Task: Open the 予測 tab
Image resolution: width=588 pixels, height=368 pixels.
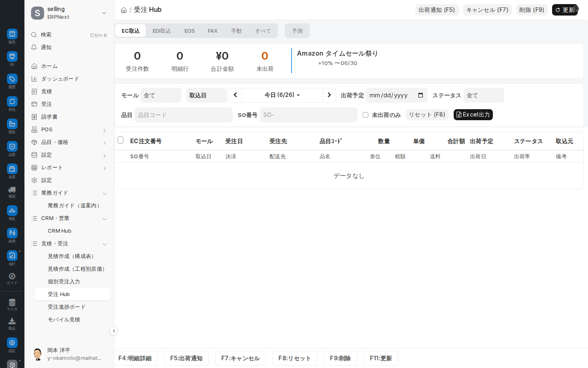Action: point(297,31)
